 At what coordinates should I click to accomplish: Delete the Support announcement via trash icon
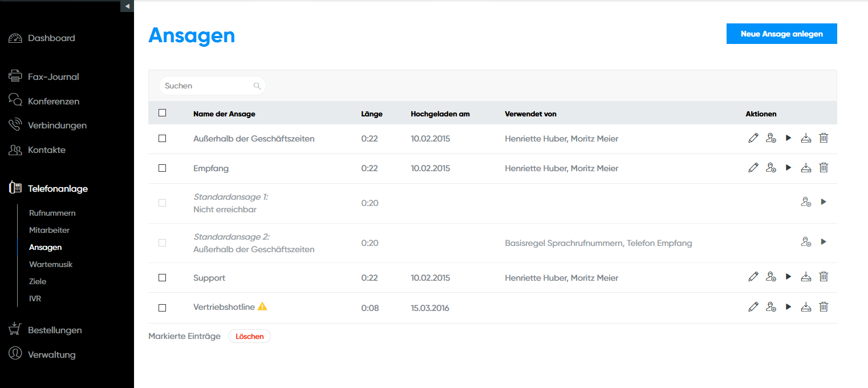point(824,277)
